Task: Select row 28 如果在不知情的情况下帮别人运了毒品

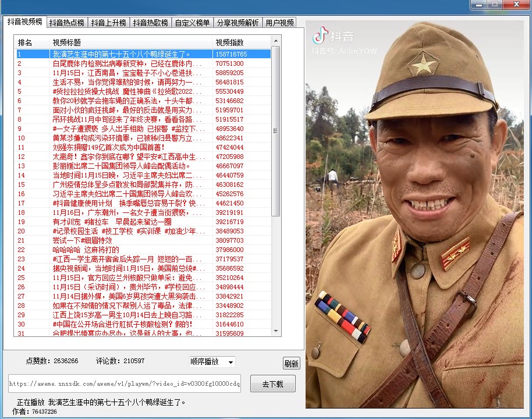Action: [x=144, y=306]
